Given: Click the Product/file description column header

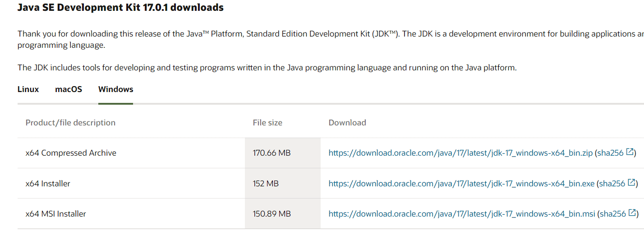Looking at the screenshot, I should click(70, 123).
